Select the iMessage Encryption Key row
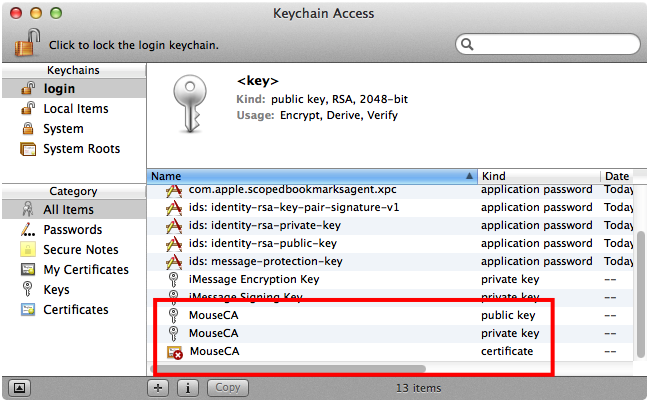The height and width of the screenshot is (402, 649). coord(390,279)
